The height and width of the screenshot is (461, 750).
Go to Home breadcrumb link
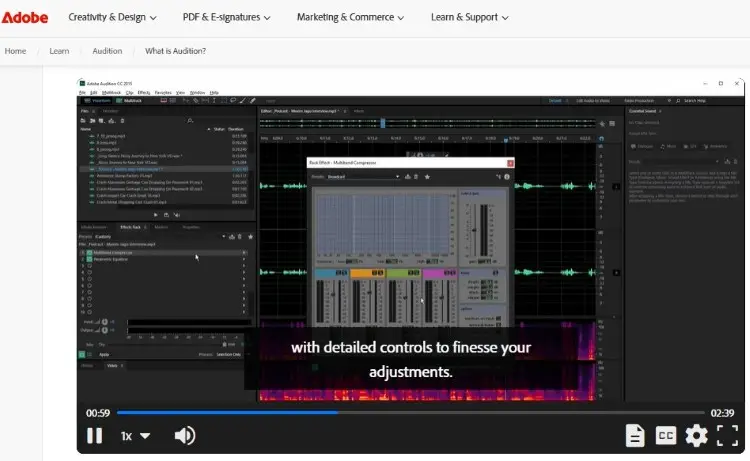[15, 51]
